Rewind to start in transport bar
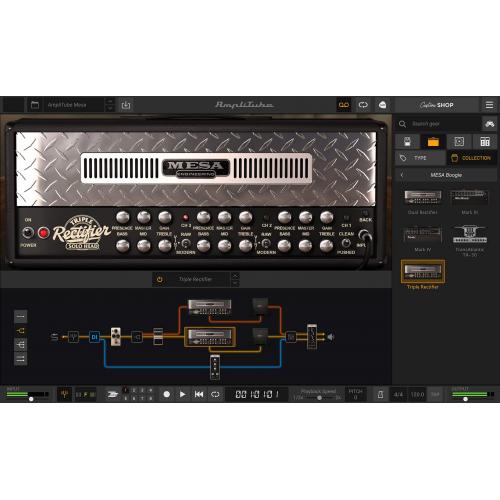500x500 pixels. (199, 394)
